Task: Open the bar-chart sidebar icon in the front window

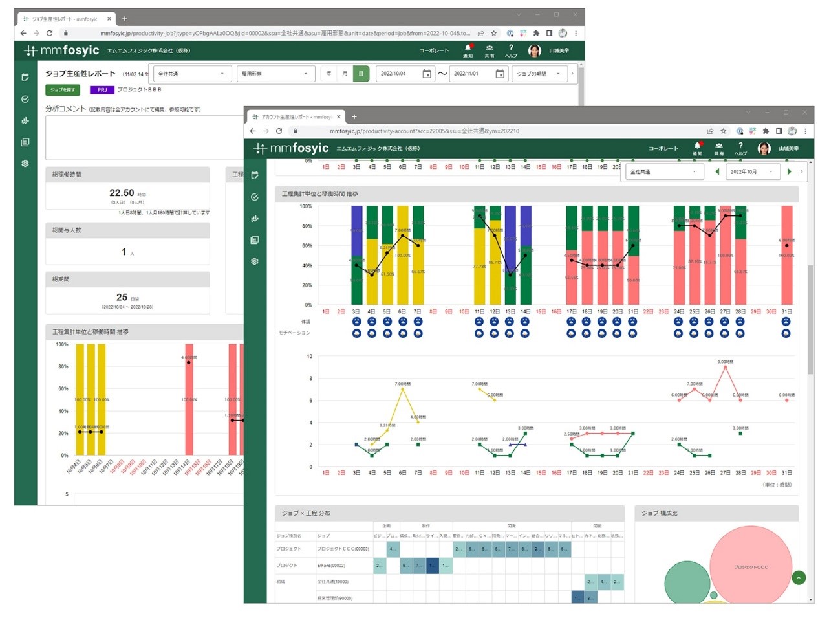Action: [255, 219]
